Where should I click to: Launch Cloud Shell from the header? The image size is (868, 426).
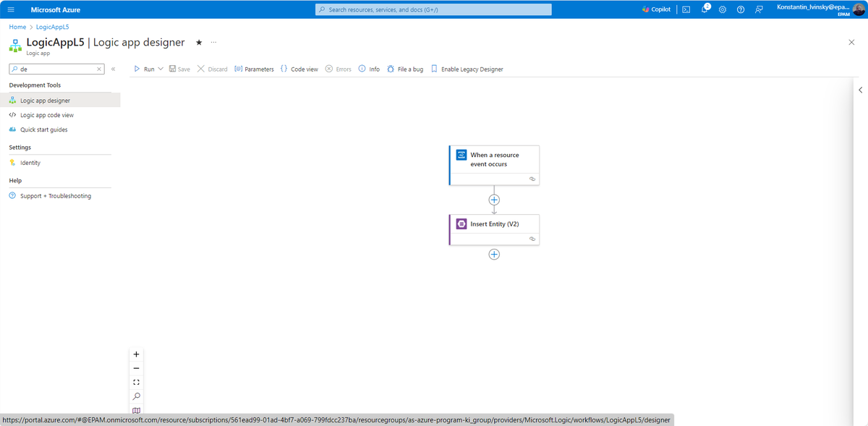click(x=686, y=9)
